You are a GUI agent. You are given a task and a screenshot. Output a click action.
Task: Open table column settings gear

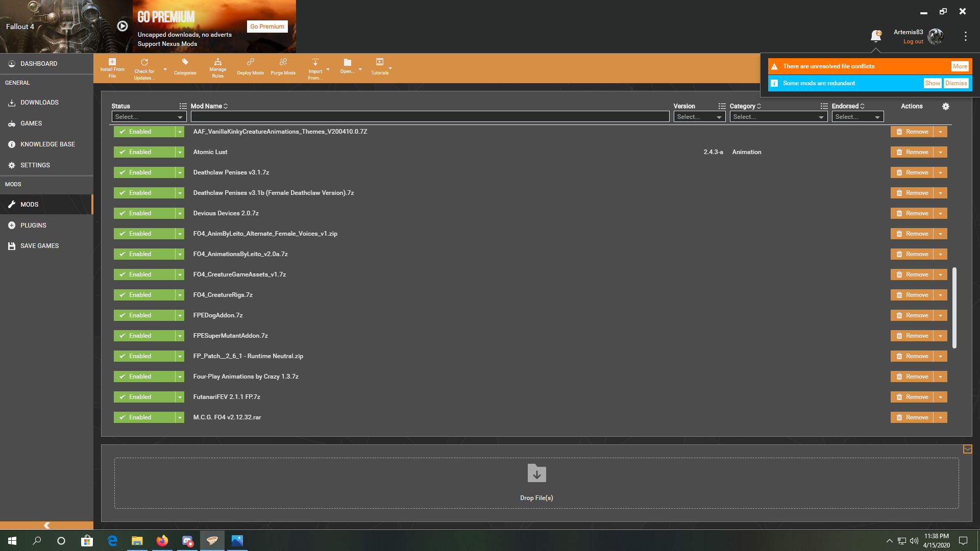click(x=946, y=106)
